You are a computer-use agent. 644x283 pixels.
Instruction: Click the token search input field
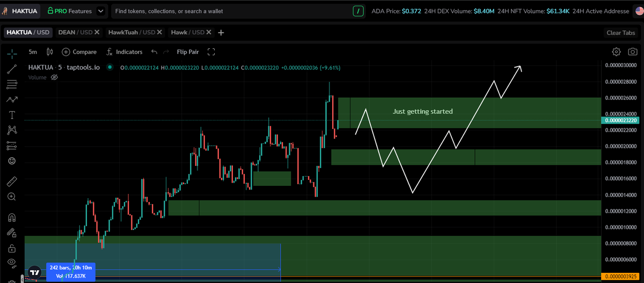pos(231,11)
